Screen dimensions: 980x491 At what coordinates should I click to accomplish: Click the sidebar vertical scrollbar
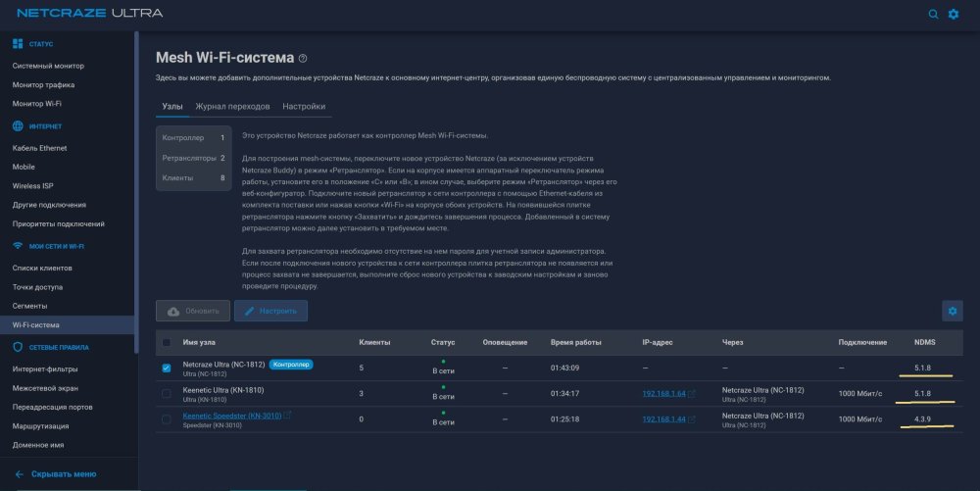click(136, 192)
